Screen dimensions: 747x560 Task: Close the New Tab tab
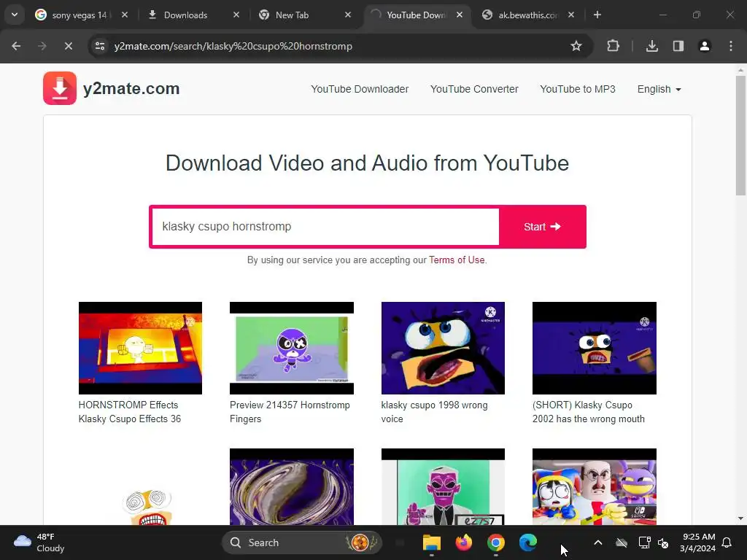[x=348, y=15]
